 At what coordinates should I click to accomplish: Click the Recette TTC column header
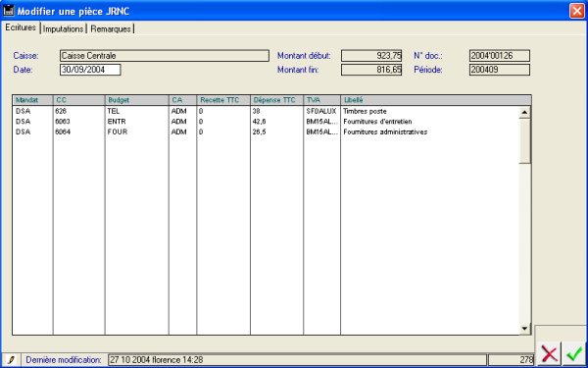pos(223,100)
